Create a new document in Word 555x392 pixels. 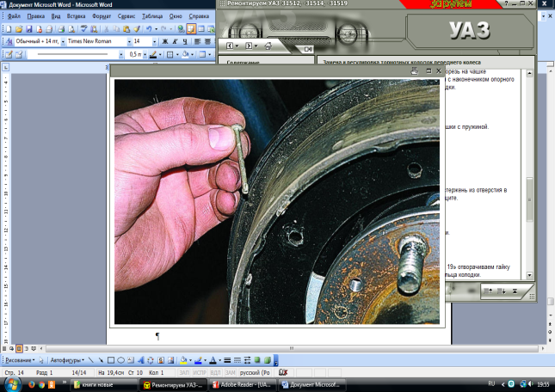pos(9,29)
